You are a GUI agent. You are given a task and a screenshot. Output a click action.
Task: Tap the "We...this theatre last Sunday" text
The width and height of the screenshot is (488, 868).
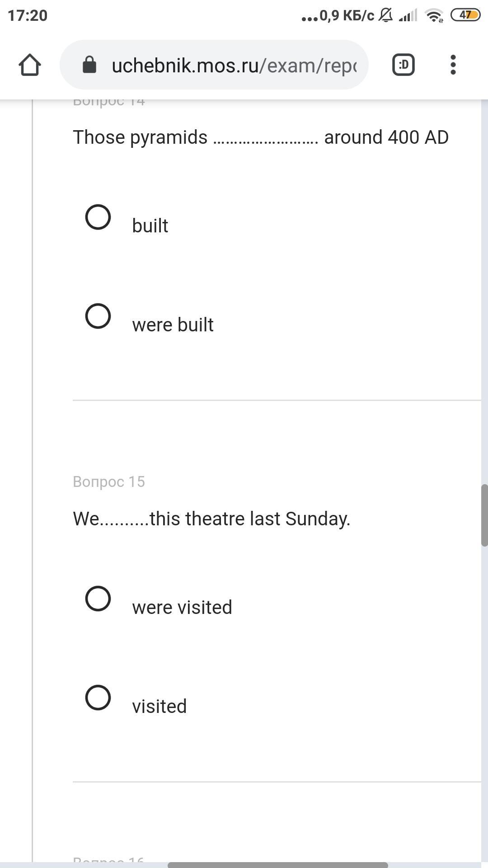211,519
